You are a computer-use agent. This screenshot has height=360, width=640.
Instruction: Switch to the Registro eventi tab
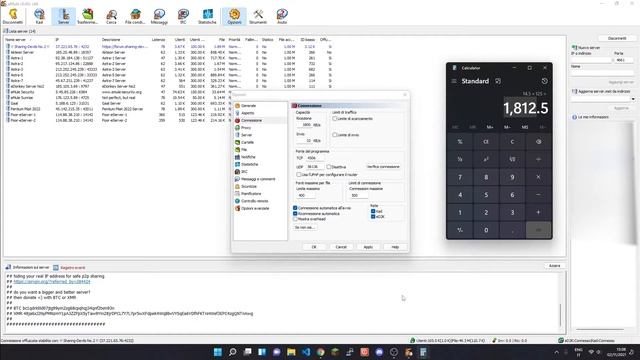click(69, 268)
